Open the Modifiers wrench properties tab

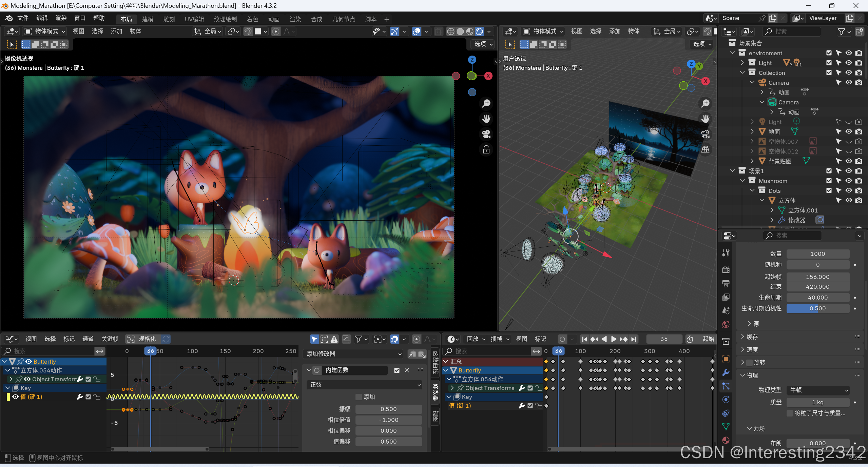[726, 372]
